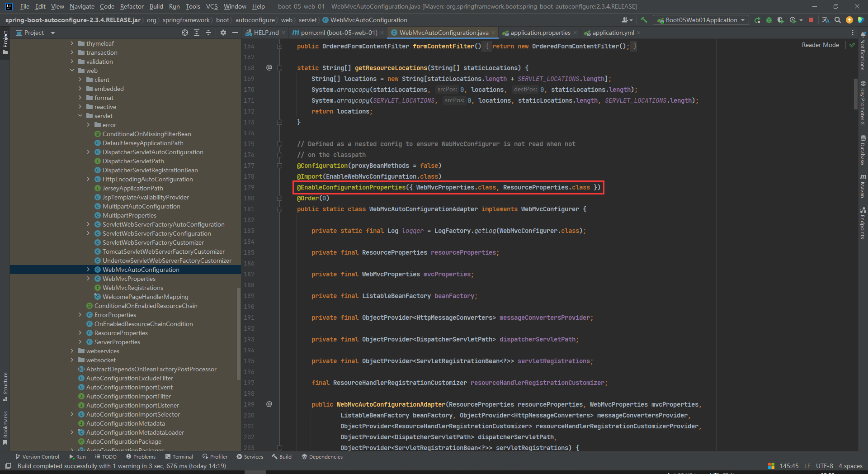This screenshot has height=474, width=868.
Task: Collapse all nodes in Project panel
Action: 208,33
